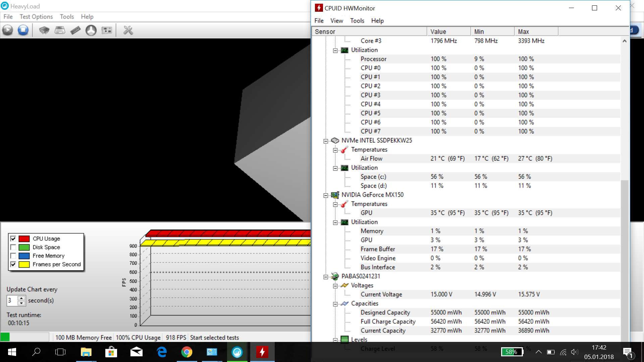Click the start test play button
Image resolution: width=644 pixels, height=362 pixels.
7,31
